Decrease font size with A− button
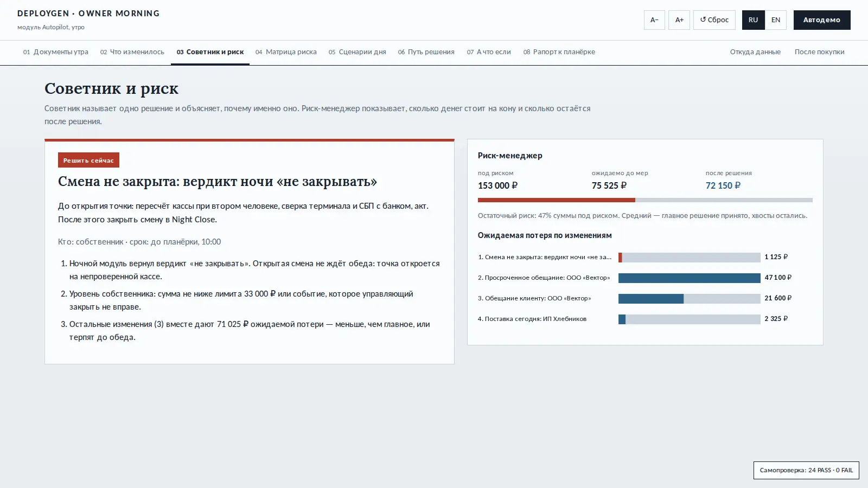The height and width of the screenshot is (488, 868). [x=654, y=20]
